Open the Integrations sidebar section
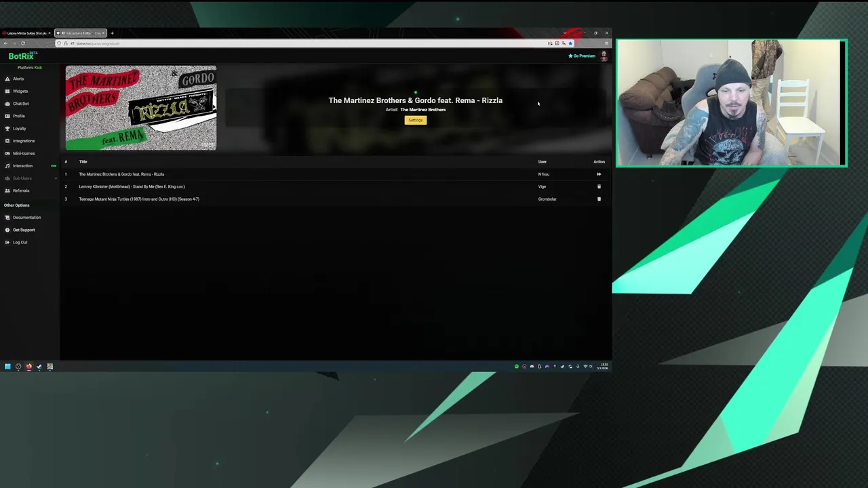Screen dimensions: 868x488 coord(24,141)
